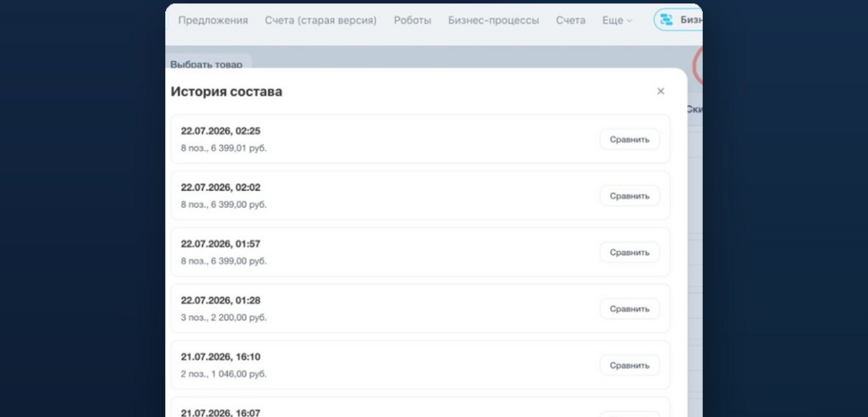
Task: Compare the 22.07.2026, 01:57 version
Action: click(629, 252)
